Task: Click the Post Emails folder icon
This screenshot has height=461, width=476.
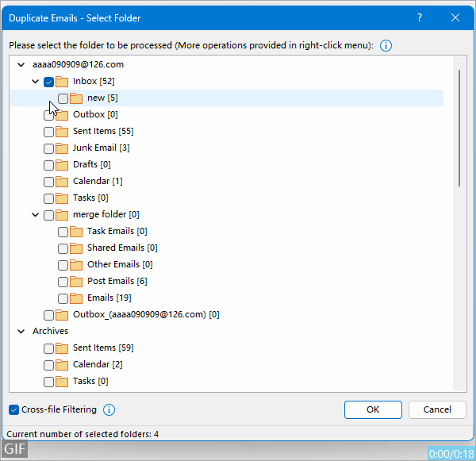Action: (x=76, y=282)
